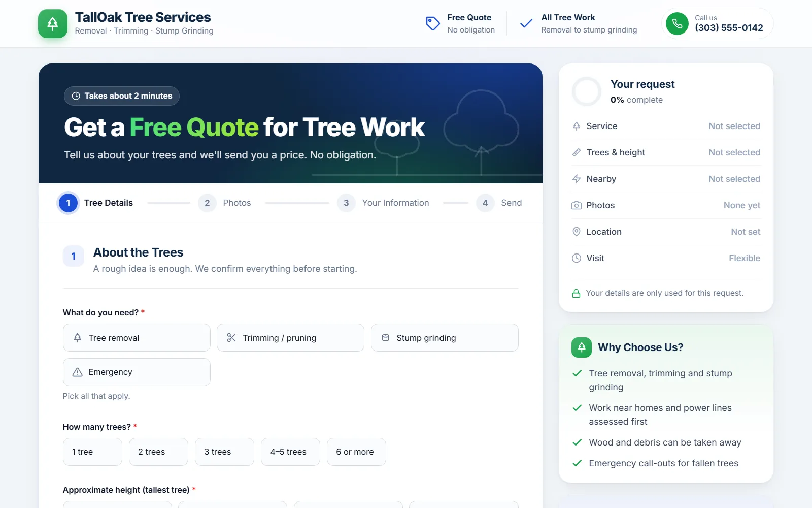The image size is (812, 508).
Task: Click the Why Choose Us tree icon
Action: point(582,347)
